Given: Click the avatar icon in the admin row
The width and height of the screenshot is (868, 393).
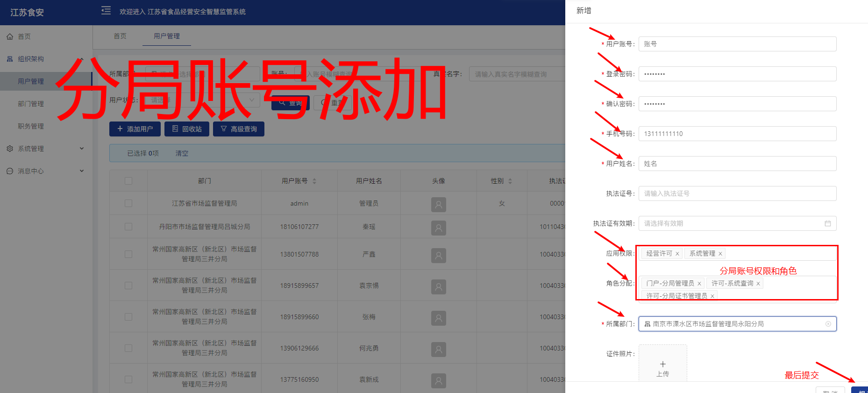Looking at the screenshot, I should tap(438, 204).
